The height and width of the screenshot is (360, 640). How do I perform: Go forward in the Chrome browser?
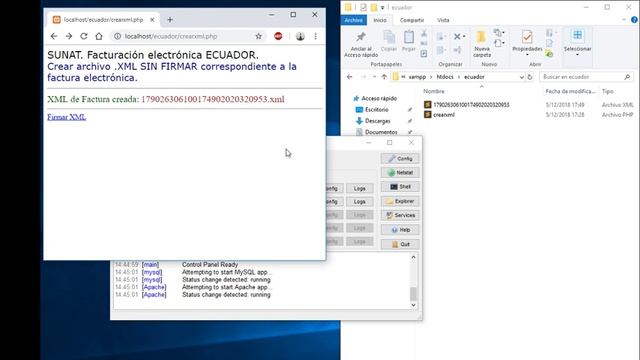click(69, 36)
